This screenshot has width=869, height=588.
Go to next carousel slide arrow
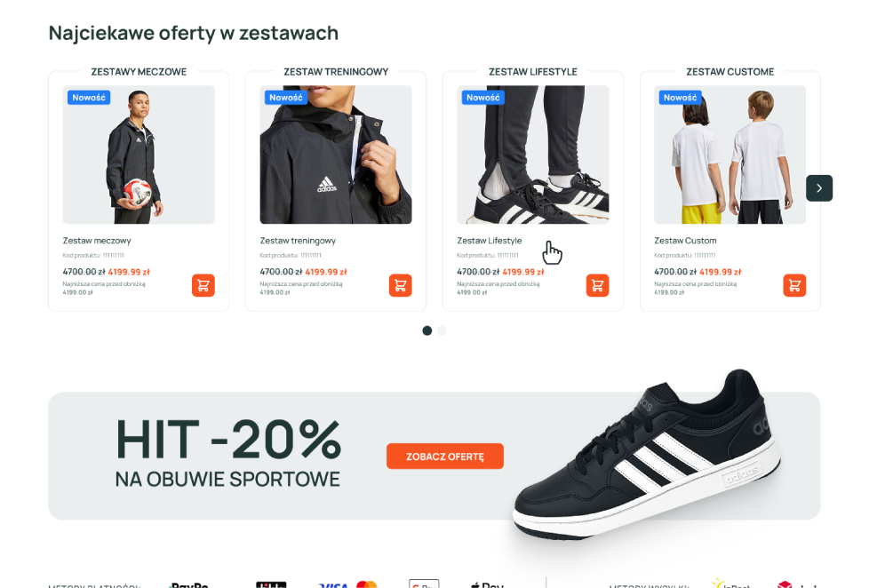tap(819, 188)
